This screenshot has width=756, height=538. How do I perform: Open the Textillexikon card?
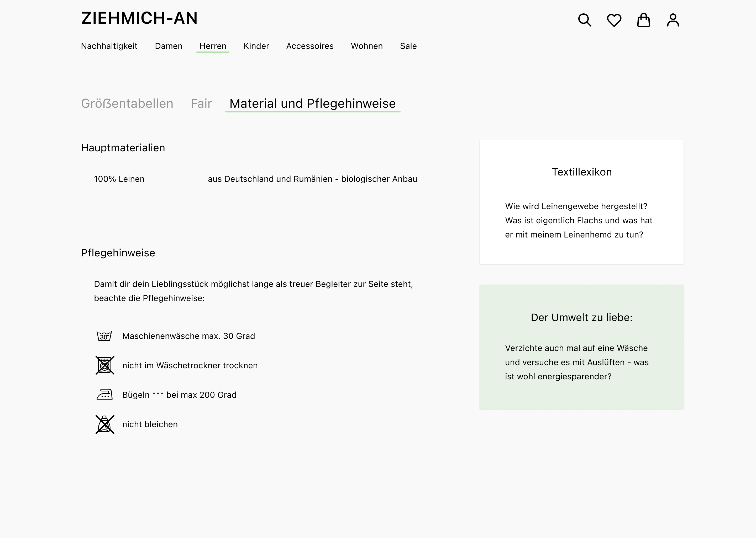[x=581, y=202]
